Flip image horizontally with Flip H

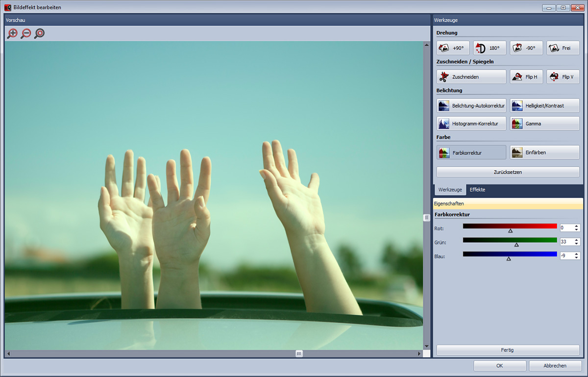click(x=526, y=77)
